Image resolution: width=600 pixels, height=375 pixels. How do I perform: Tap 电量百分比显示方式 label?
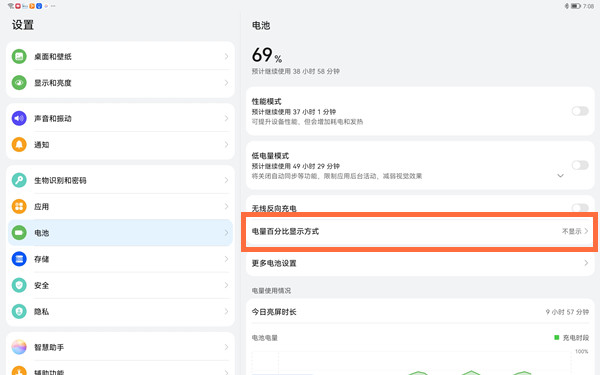tap(285, 231)
